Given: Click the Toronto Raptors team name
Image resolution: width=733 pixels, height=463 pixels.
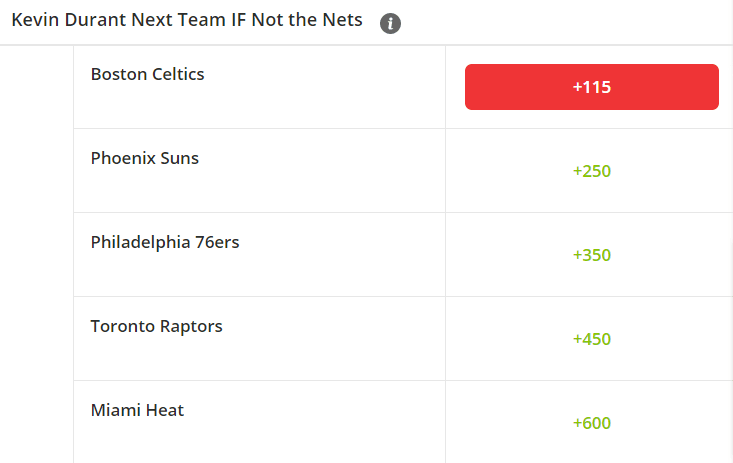Looking at the screenshot, I should point(156,326).
